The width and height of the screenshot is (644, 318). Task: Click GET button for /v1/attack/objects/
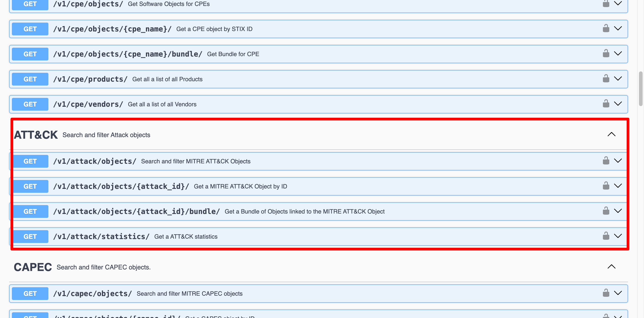point(30,161)
